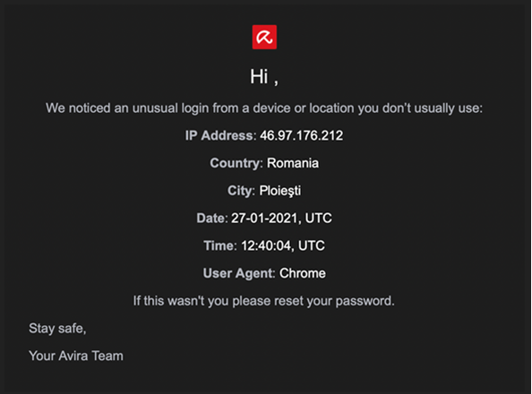Select the "User Agent" label
This screenshot has height=394, width=532.
point(238,273)
